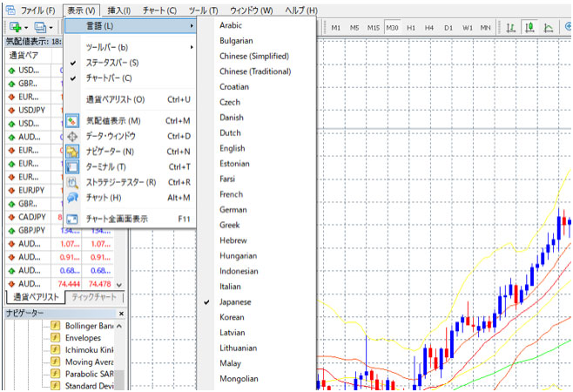Toggle H4 timeframe button
The width and height of the screenshot is (573, 392).
429,28
